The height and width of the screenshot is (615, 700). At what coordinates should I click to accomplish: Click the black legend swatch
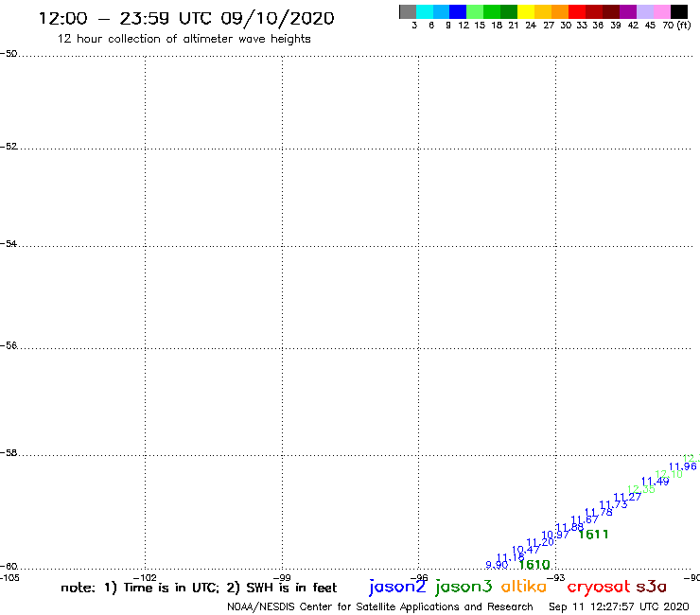pyautogui.click(x=679, y=11)
